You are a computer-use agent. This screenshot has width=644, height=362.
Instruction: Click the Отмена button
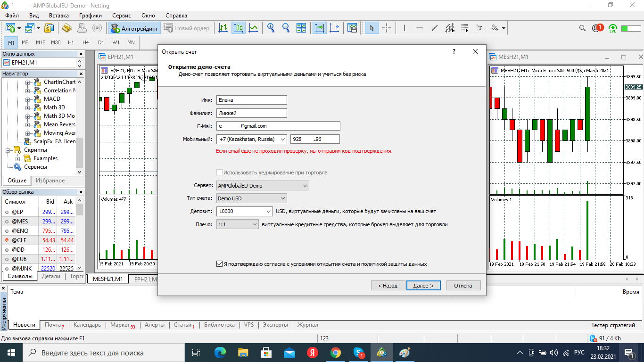463,286
